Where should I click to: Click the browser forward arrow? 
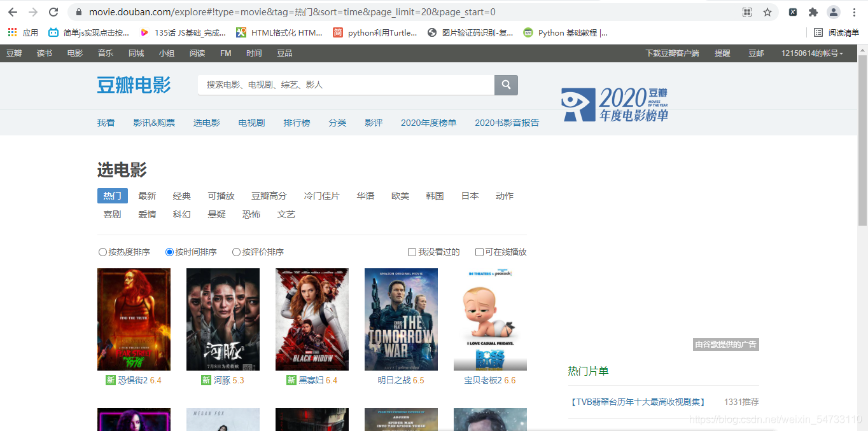click(x=33, y=12)
